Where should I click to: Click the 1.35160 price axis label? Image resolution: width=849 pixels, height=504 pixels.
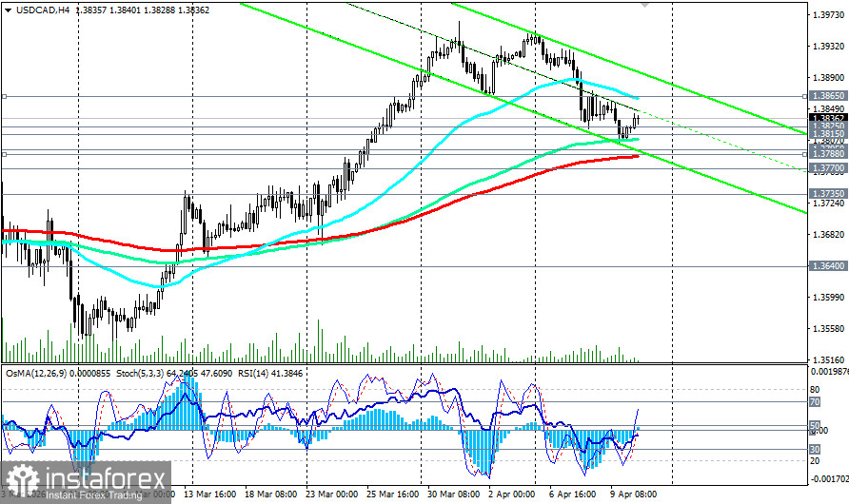pyautogui.click(x=828, y=359)
